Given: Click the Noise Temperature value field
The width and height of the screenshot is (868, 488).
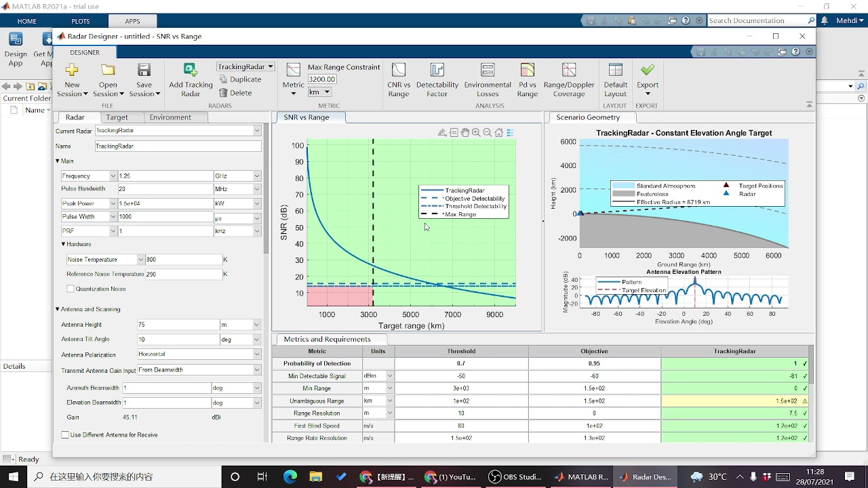Looking at the screenshot, I should (x=184, y=260).
